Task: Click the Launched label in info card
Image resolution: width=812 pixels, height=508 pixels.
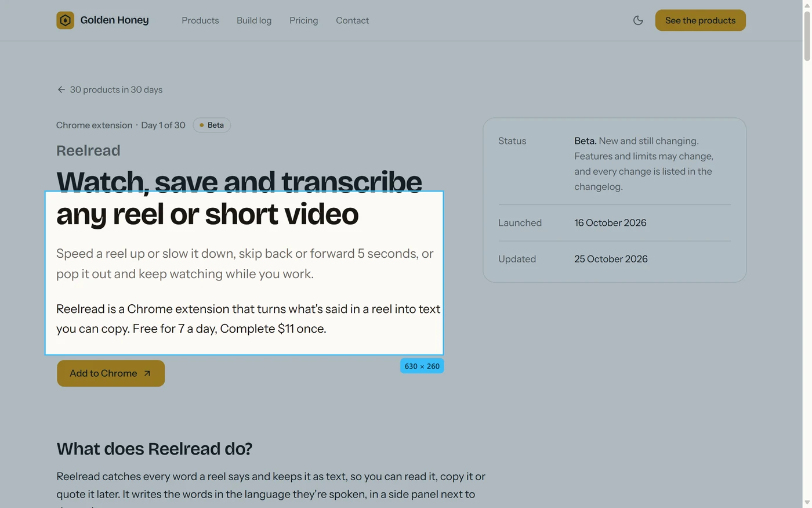Action: [x=520, y=223]
